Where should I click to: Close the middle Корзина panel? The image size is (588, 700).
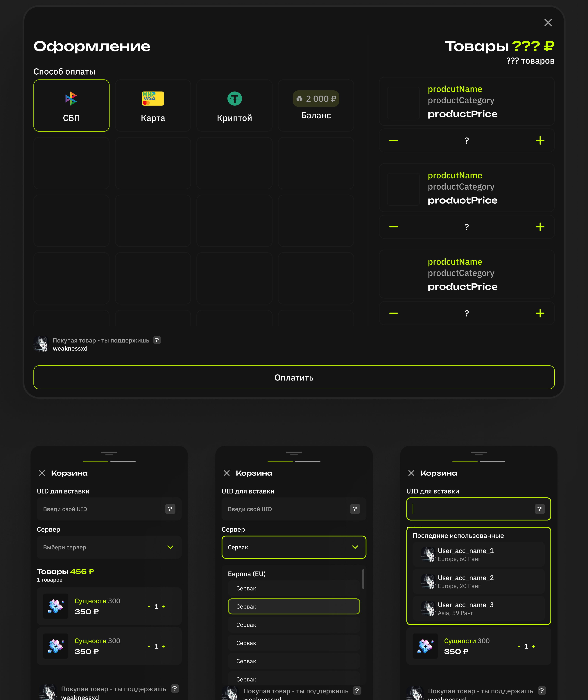tap(227, 473)
